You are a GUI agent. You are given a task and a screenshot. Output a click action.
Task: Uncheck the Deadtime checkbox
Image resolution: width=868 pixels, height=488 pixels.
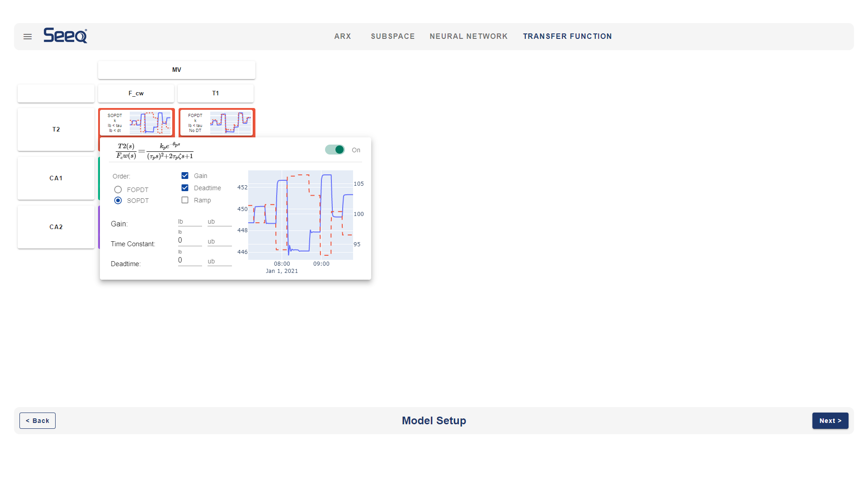tap(185, 188)
